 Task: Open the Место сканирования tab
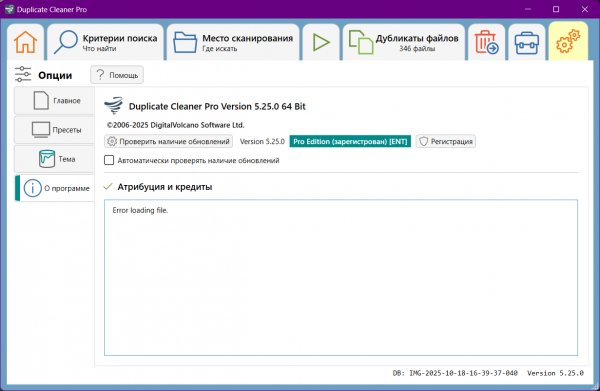233,42
